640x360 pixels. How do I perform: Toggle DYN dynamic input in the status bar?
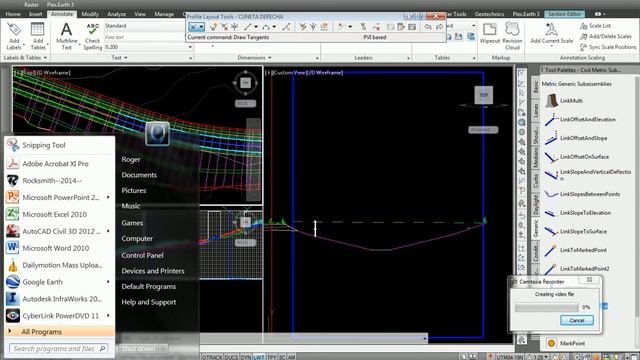click(246, 357)
